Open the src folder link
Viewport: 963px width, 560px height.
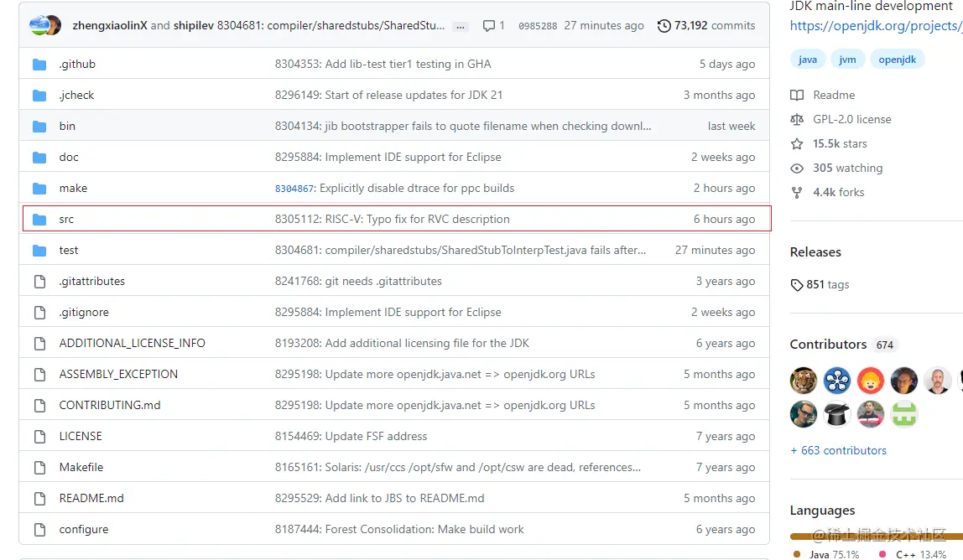click(x=66, y=219)
